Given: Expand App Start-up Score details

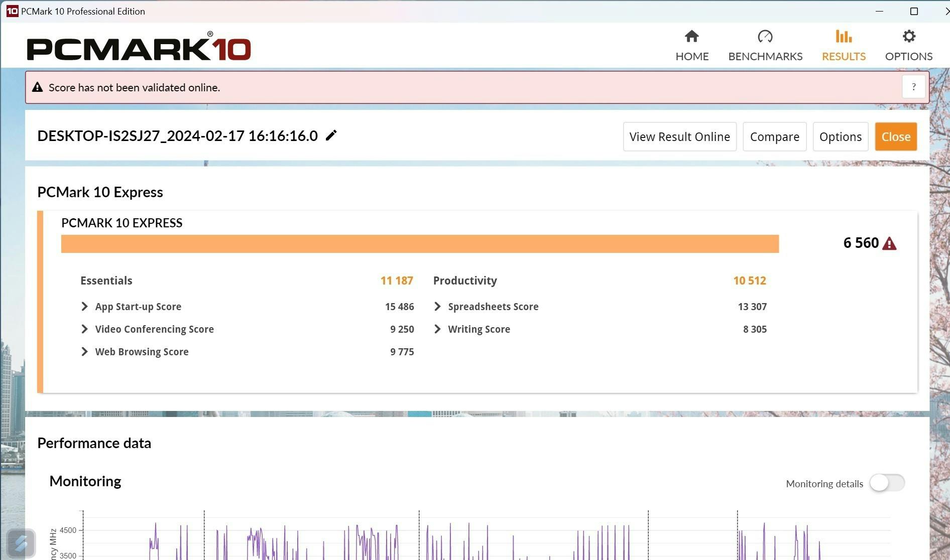Looking at the screenshot, I should [x=84, y=307].
